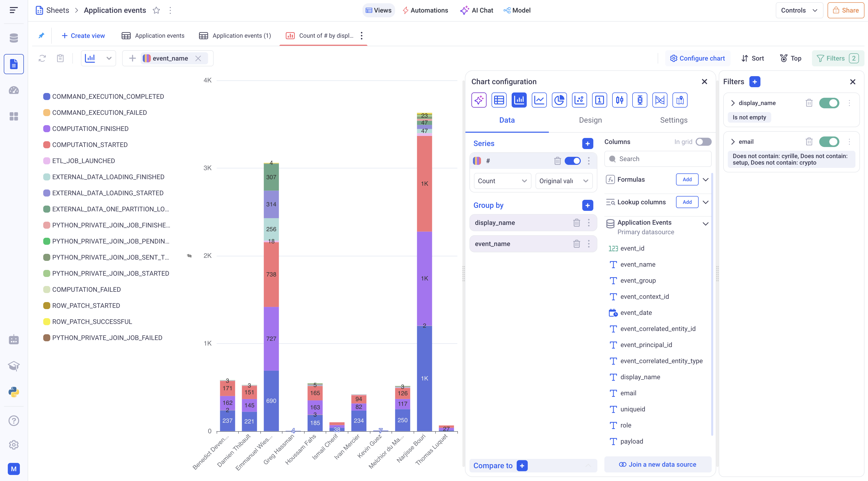Screen dimensions: 868x481
Task: Click Join a new data source
Action: click(657, 464)
